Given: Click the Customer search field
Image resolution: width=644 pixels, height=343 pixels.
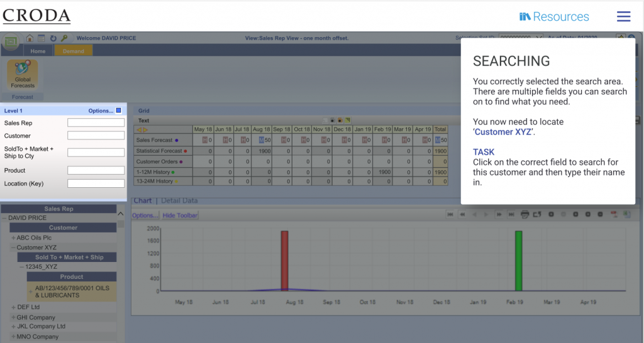Looking at the screenshot, I should (x=96, y=136).
